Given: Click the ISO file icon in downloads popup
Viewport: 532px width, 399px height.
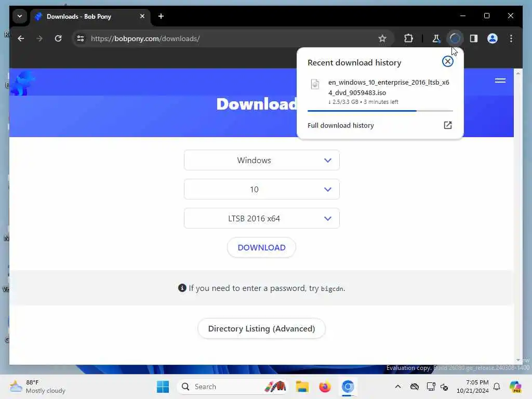Looking at the screenshot, I should 315,84.
